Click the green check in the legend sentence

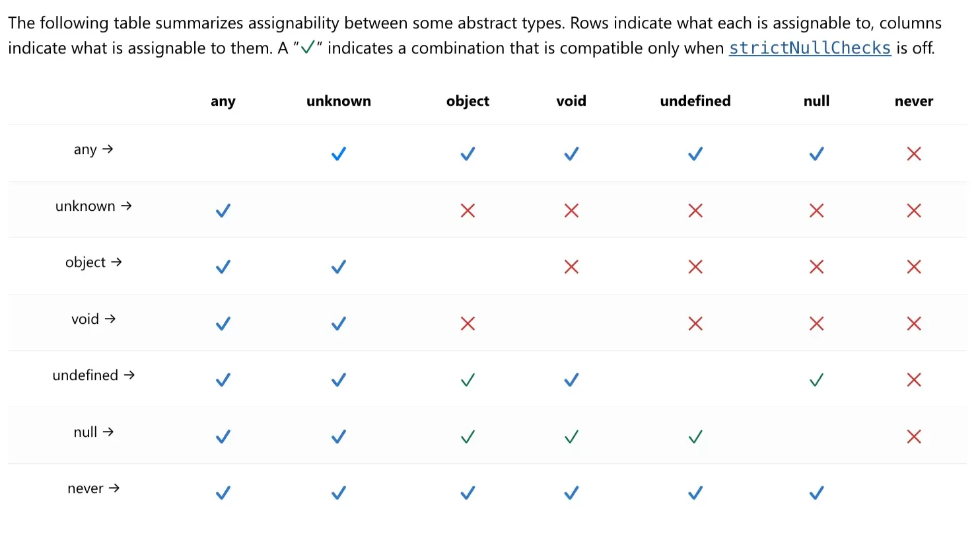point(306,48)
